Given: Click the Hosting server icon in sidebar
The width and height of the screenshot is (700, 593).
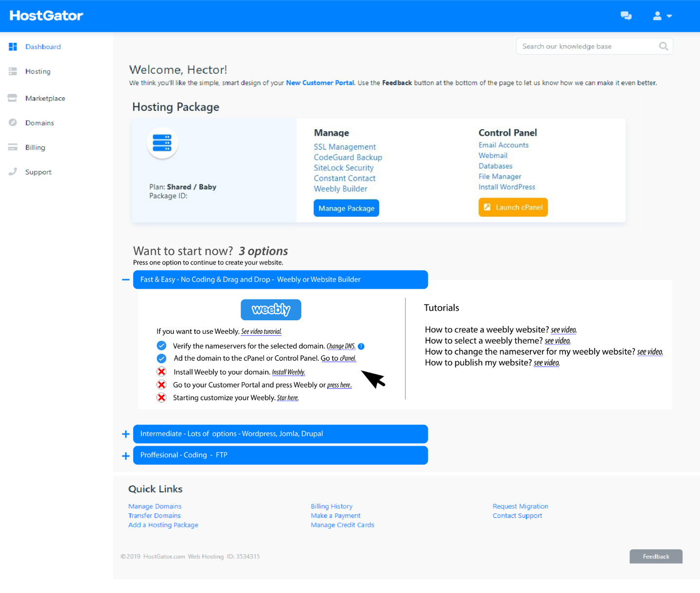Looking at the screenshot, I should coord(13,71).
